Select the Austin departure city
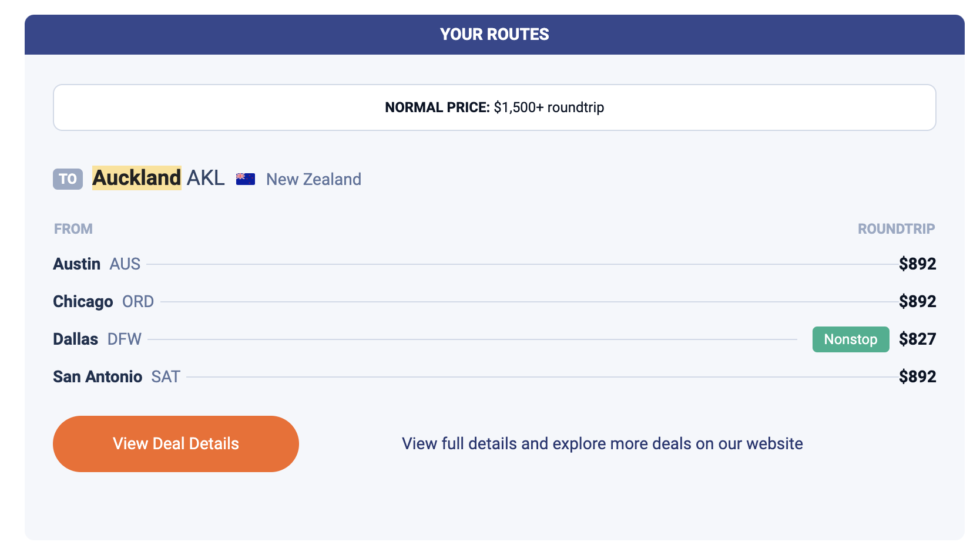The height and width of the screenshot is (552, 980). (x=77, y=264)
